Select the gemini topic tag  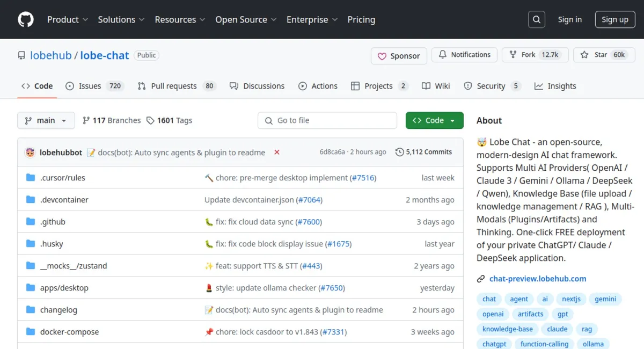(605, 299)
